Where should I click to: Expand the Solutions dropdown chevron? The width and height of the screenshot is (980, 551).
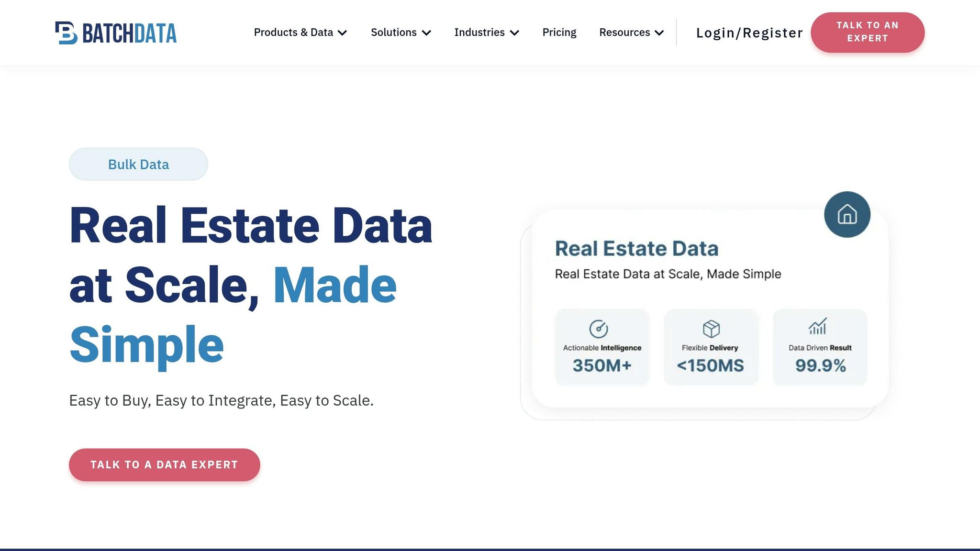pos(426,33)
